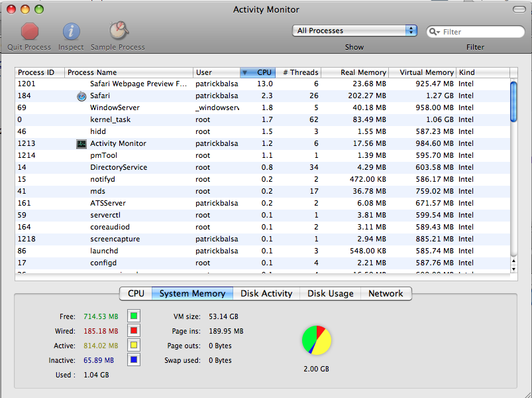Click the memory usage pie chart

(316, 340)
